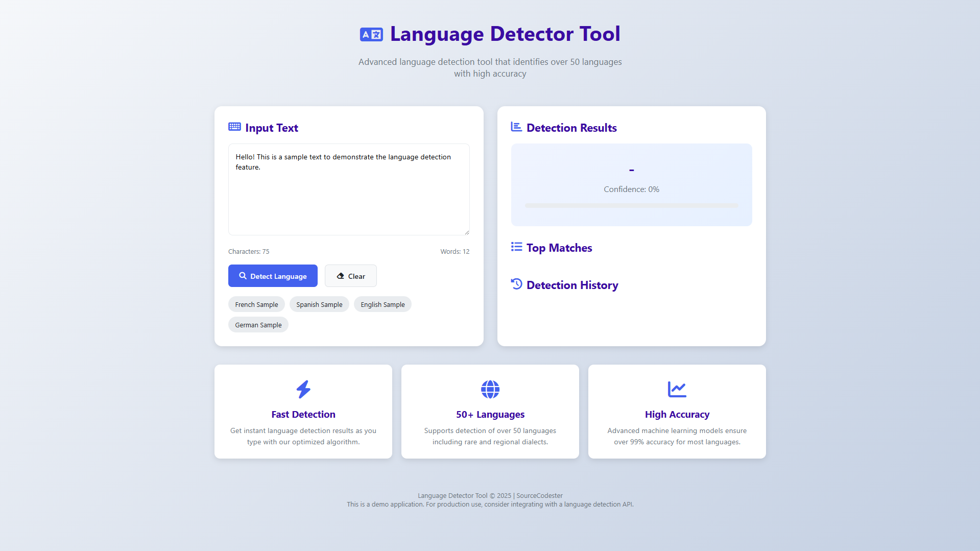Click the Confidence: 0% label
This screenshot has width=980, height=551.
pos(631,189)
